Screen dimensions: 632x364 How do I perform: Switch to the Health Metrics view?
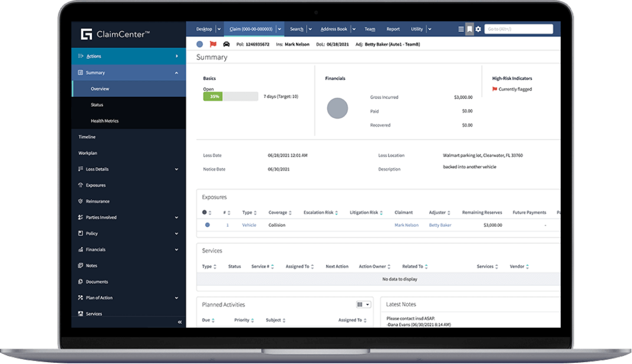click(104, 121)
